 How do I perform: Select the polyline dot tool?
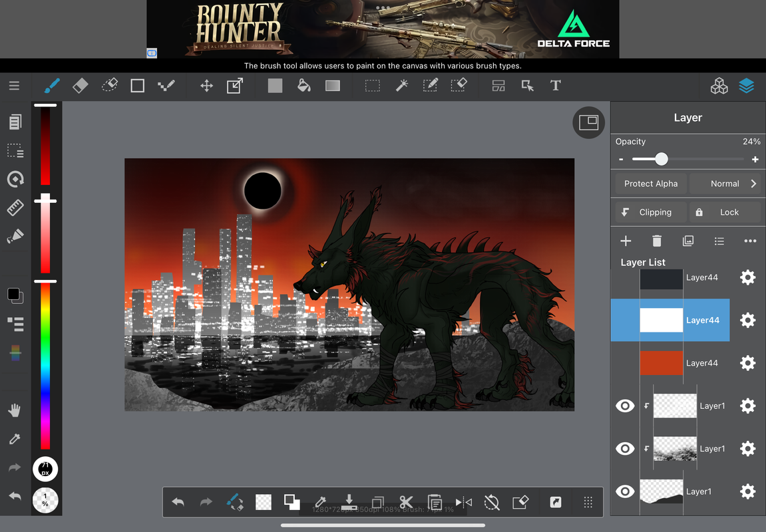pos(166,86)
